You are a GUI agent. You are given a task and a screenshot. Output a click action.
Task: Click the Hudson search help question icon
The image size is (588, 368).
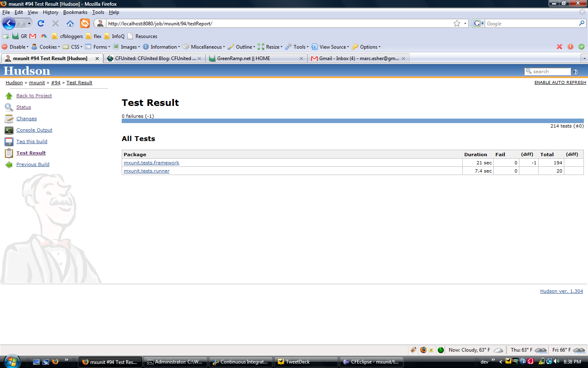(575, 72)
